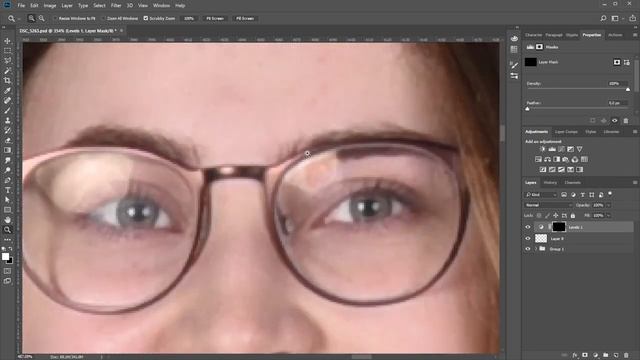Click the mask Density slider handle
This screenshot has width=640, height=360.
628,89
